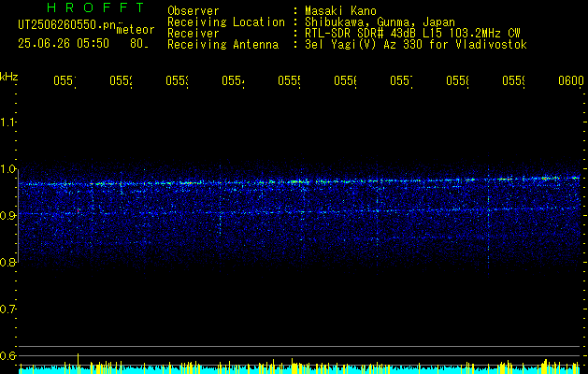Click the red hot spot on the spectrogram

point(78,210)
